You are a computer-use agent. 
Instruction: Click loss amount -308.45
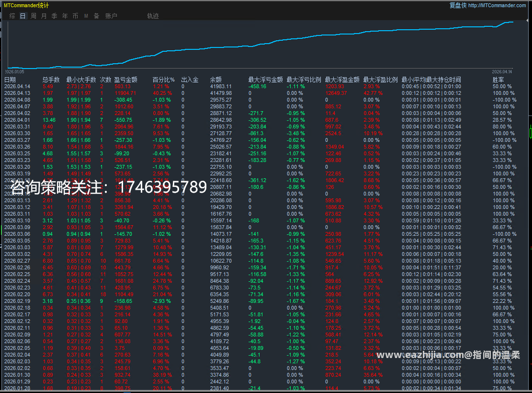(x=123, y=100)
